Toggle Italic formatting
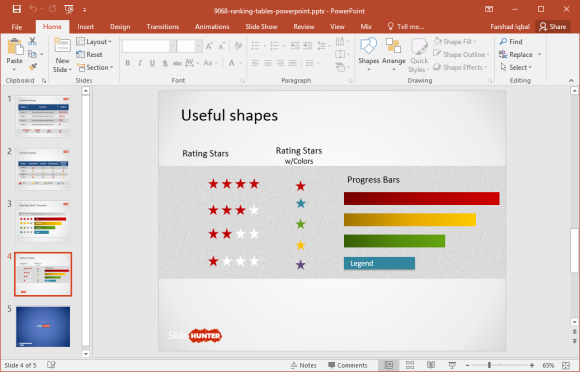Screen dimensions: 580x372 coord(140,63)
